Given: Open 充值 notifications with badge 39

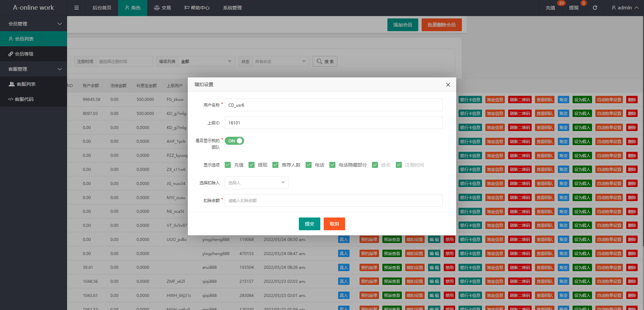Looking at the screenshot, I should click(x=550, y=8).
